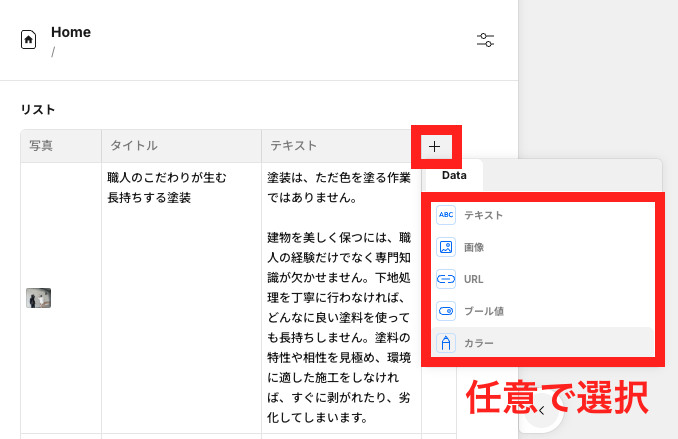
Task: Open the page settings sliders icon
Action: tap(485, 40)
